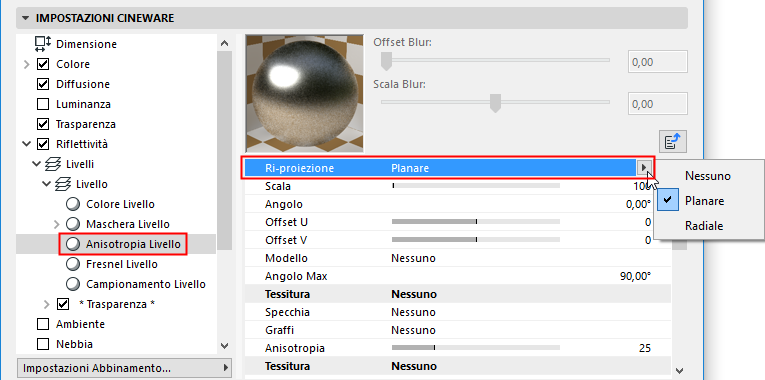Open the Impostazioni Abbinamento menu button

click(x=124, y=367)
